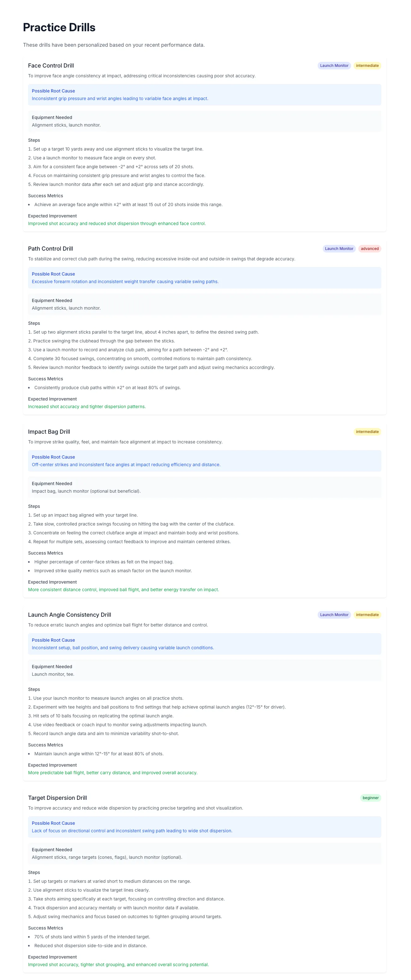Viewport: 411px width, 980px height.
Task: Click Equipment Needed box listing launch monitor, tee
Action: [x=204, y=670]
